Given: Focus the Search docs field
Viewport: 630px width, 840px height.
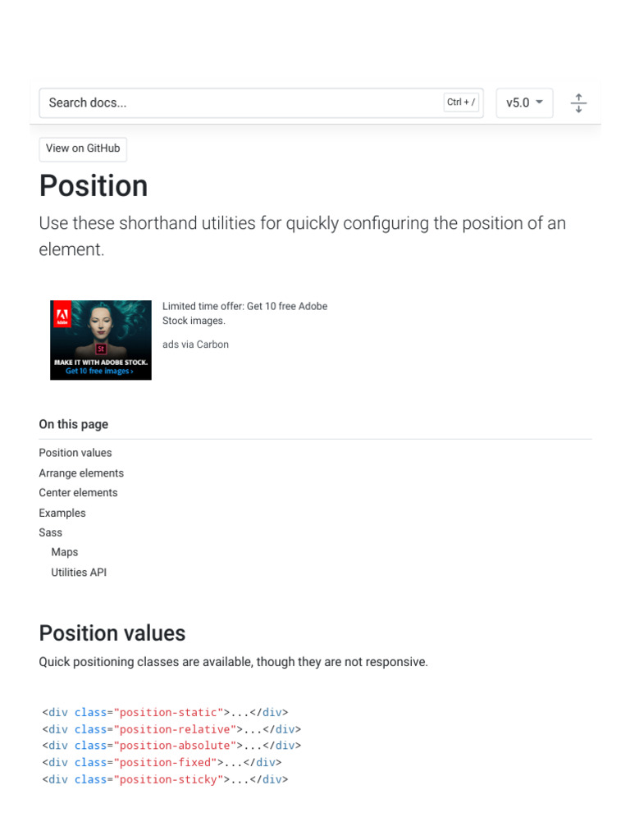Looking at the screenshot, I should coord(262,103).
